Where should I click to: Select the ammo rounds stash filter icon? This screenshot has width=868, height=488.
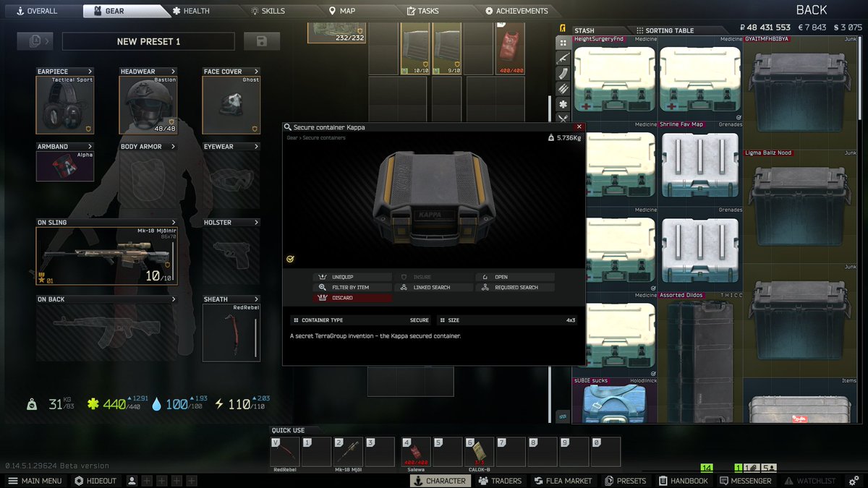coord(562,88)
